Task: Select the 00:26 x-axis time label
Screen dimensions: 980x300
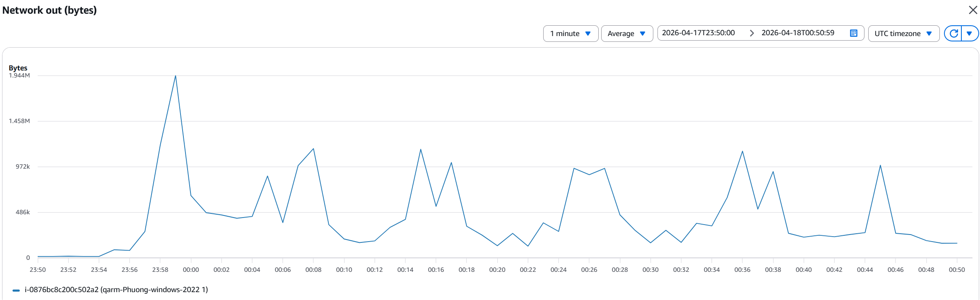Action: point(589,270)
